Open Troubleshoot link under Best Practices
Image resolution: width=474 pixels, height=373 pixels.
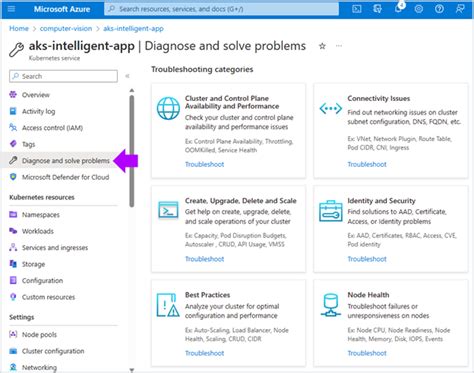pyautogui.click(x=204, y=353)
